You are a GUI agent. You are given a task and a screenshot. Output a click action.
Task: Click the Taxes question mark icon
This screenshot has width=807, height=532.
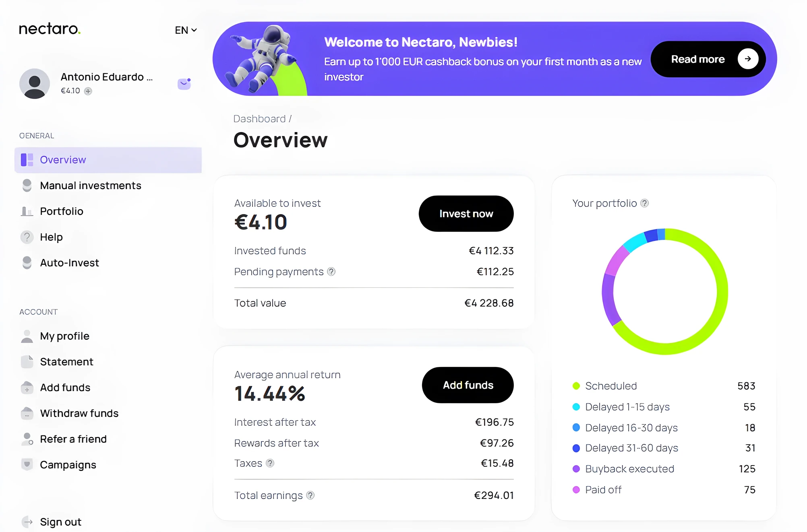tap(270, 463)
